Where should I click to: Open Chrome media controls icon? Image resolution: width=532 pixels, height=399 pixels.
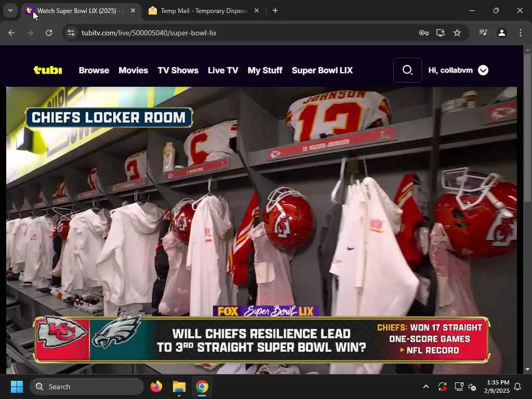pyautogui.click(x=483, y=33)
